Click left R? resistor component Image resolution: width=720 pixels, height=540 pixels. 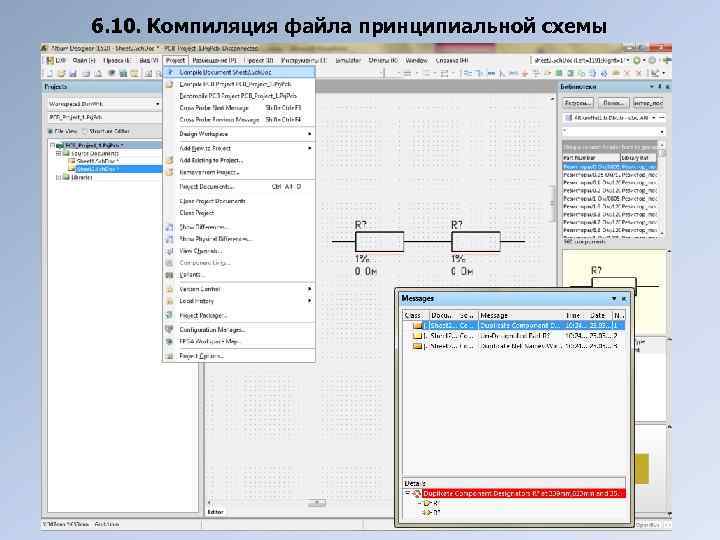(379, 242)
